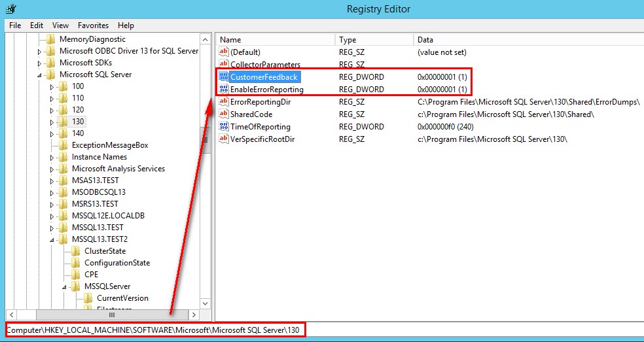The height and width of the screenshot is (342, 644).
Task: Click the ClusterState folder icon
Action: coord(75,251)
